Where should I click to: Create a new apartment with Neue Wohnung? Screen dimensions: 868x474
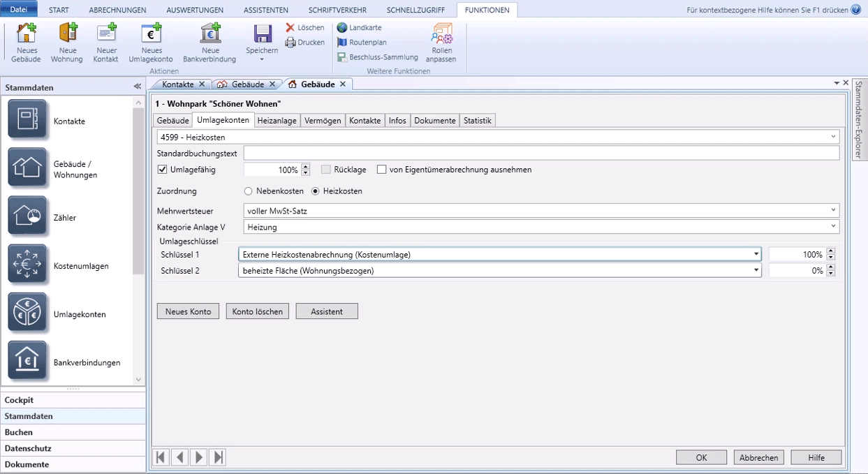67,43
